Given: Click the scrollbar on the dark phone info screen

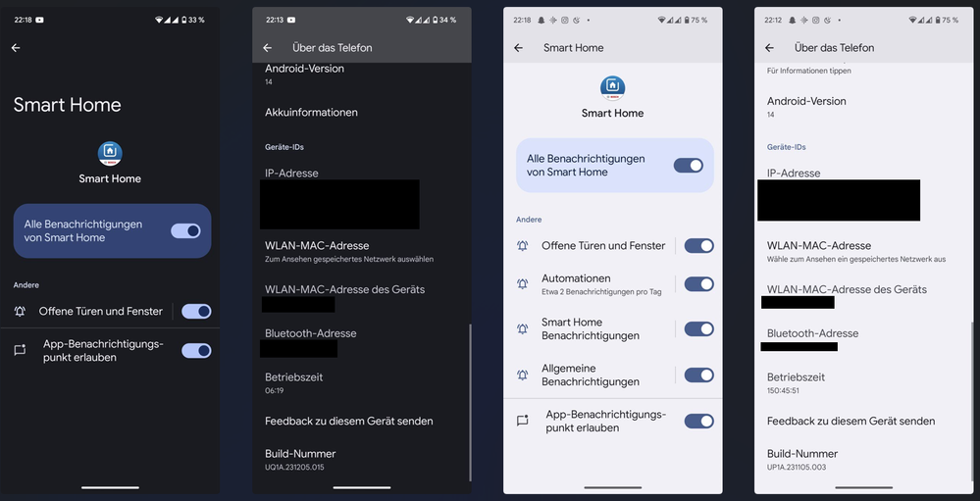Looking at the screenshot, I should pos(470,392).
